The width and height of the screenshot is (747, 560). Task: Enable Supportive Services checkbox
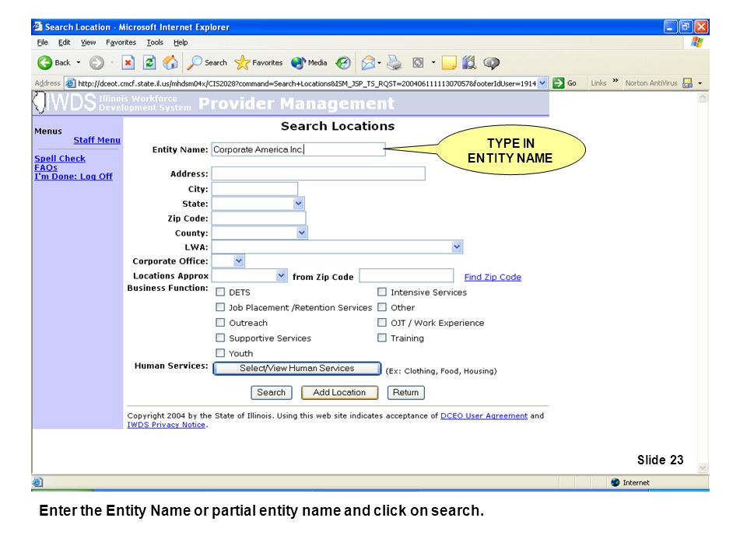pos(220,338)
